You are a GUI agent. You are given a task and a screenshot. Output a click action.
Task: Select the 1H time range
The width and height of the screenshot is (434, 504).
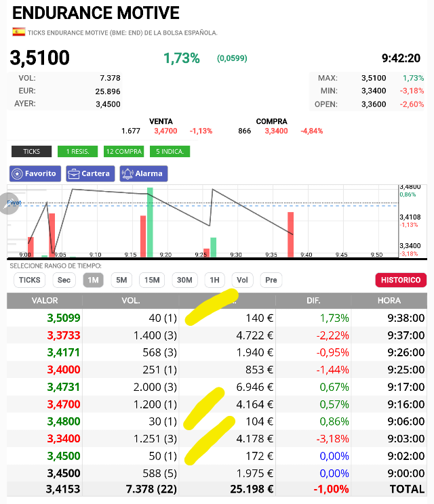(x=214, y=280)
